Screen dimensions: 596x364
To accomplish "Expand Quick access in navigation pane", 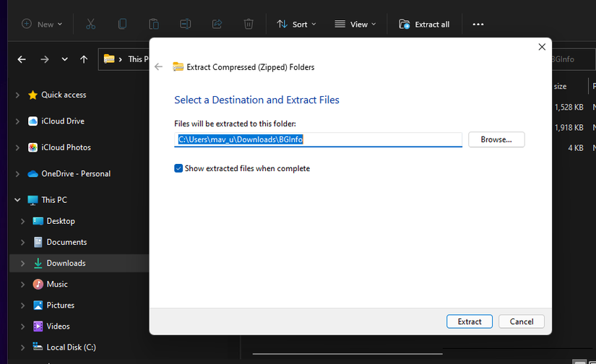I will point(17,95).
